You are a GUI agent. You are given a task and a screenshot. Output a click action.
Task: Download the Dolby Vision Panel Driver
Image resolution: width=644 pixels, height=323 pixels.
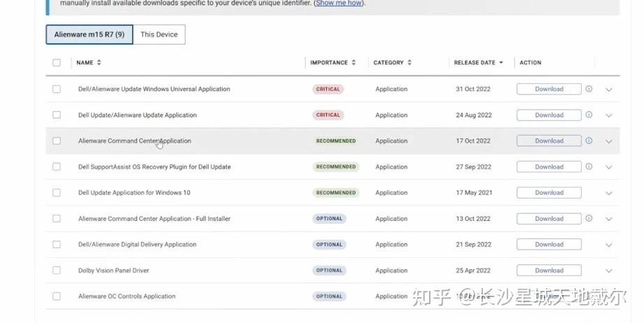coord(549,271)
